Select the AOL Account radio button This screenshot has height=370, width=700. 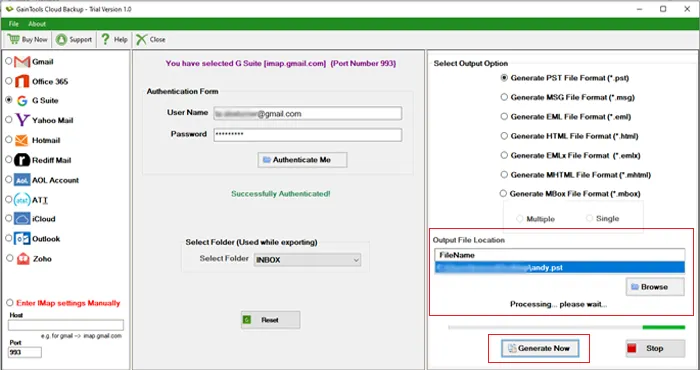(9, 179)
